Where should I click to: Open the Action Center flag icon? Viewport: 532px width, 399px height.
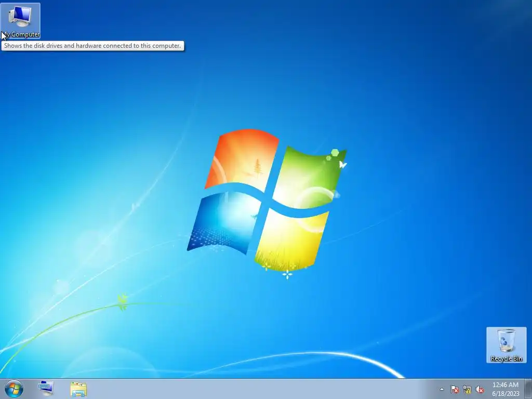454,389
